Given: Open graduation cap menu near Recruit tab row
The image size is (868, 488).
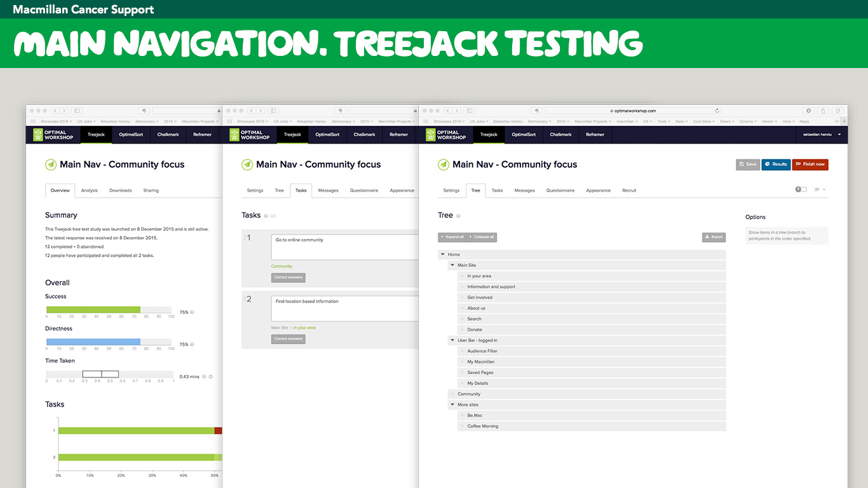Looking at the screenshot, I should [820, 189].
